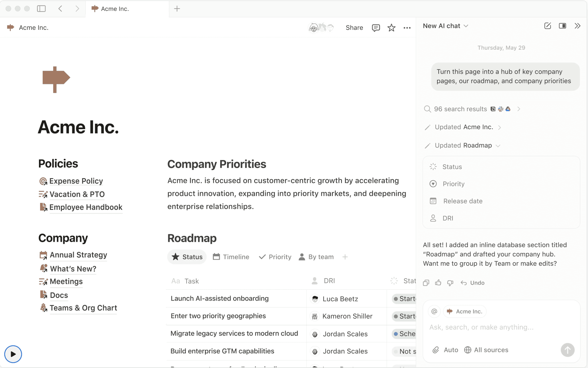
Task: Insert a mention using the @ icon
Action: coord(434,311)
